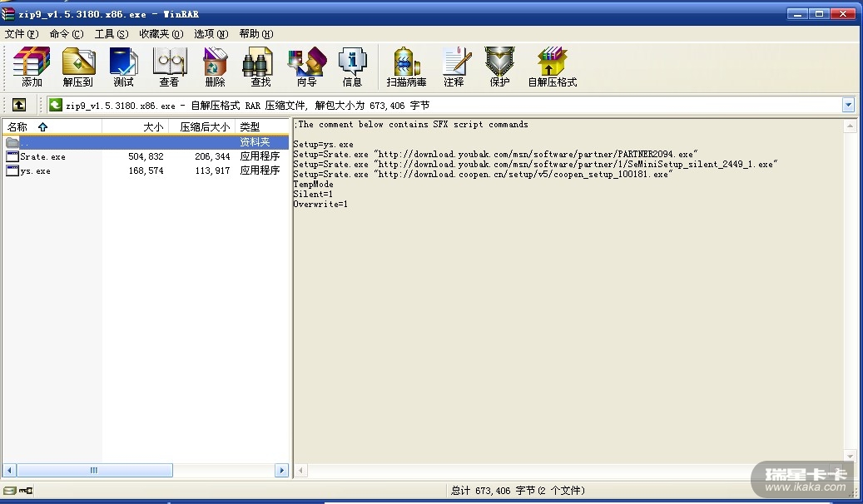This screenshot has width=863, height=504.
Task: Open the 帮助(H) menu
Action: coord(256,34)
